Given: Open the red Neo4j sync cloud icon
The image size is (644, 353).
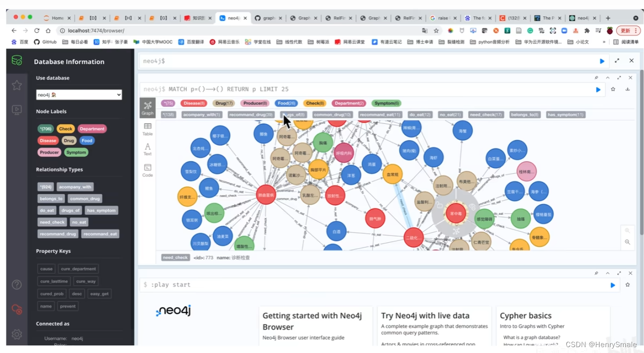Looking at the screenshot, I should (x=17, y=309).
